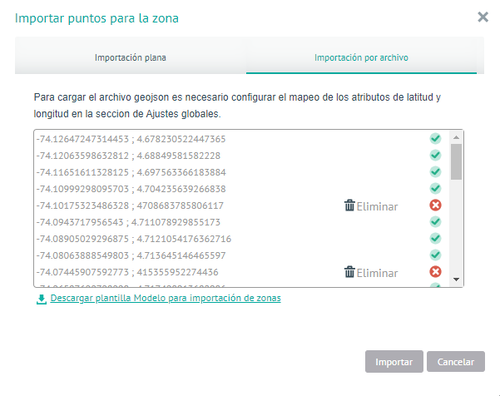
Task: Click Eliminar for row -74.07445907592773
Action: [371, 273]
